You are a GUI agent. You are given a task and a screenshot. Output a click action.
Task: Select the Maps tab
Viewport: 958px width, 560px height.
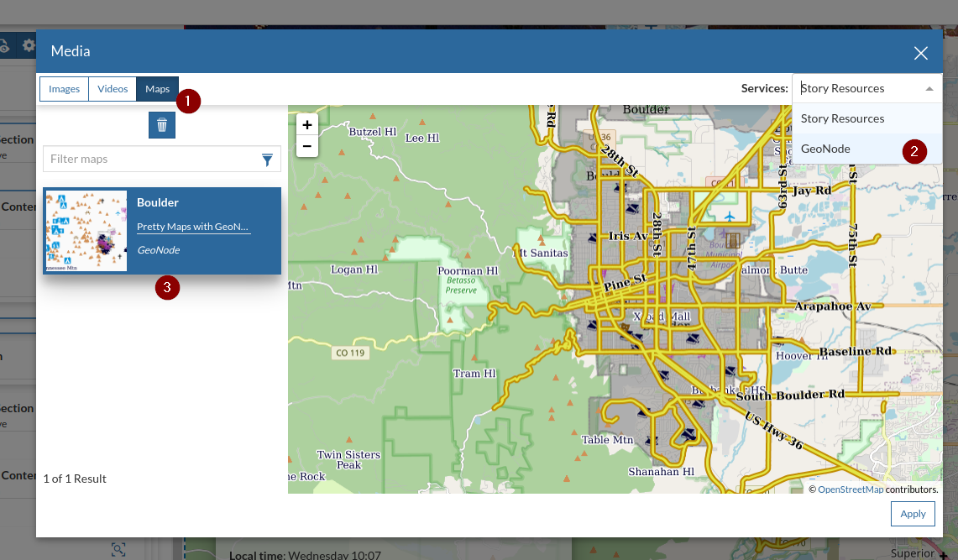(x=158, y=89)
